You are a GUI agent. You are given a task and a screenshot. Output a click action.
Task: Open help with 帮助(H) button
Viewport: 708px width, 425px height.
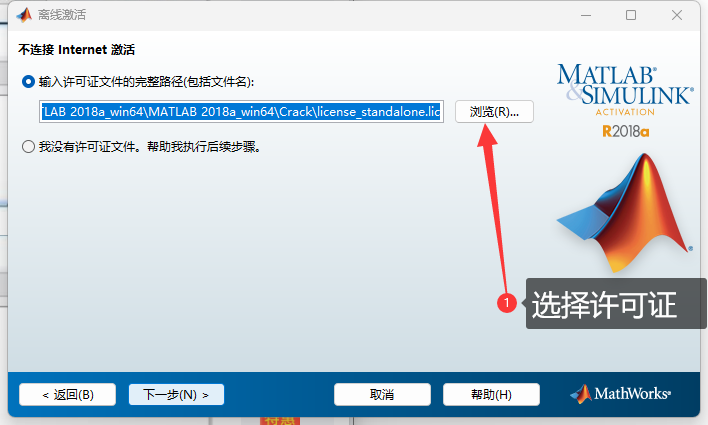491,395
